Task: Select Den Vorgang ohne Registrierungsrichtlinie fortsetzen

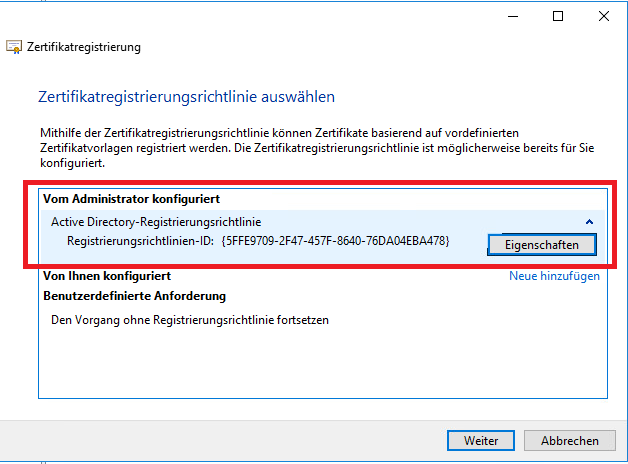Action: tap(190, 320)
